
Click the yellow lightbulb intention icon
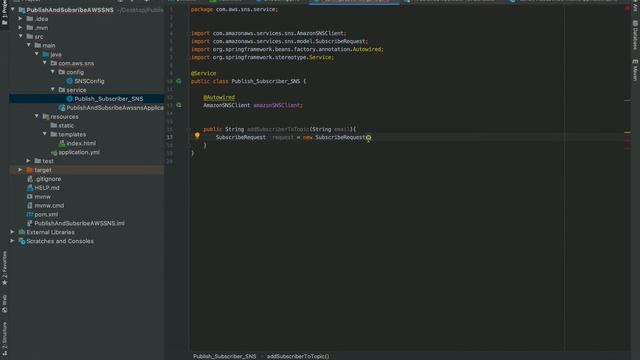pos(197,136)
